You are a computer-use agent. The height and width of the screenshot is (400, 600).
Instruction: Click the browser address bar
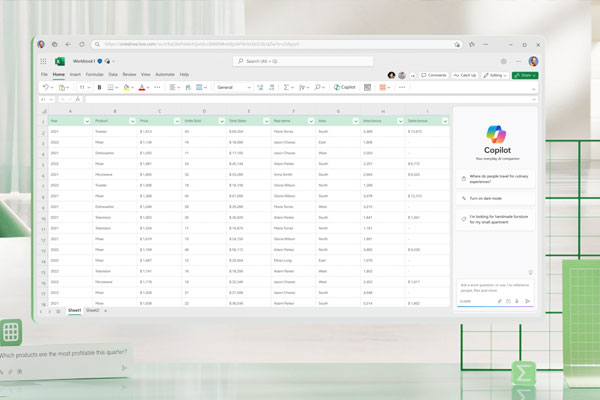[276, 44]
